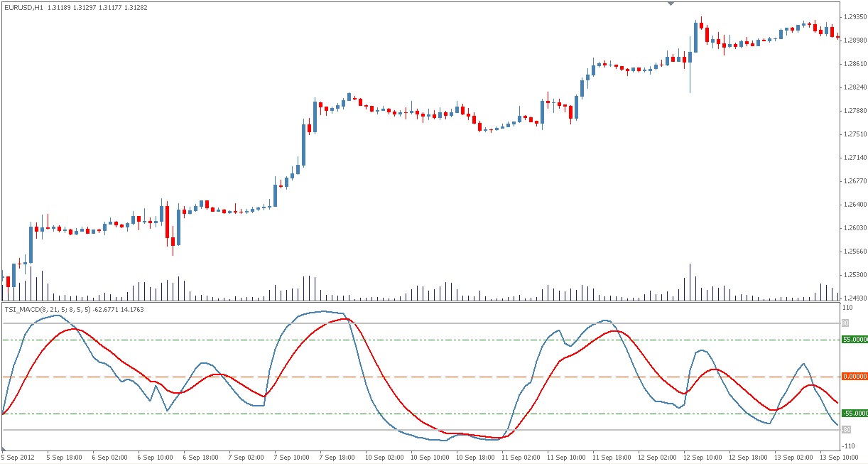Select the 1.25660 price axis label
This screenshot has width=868, height=464.
point(855,251)
